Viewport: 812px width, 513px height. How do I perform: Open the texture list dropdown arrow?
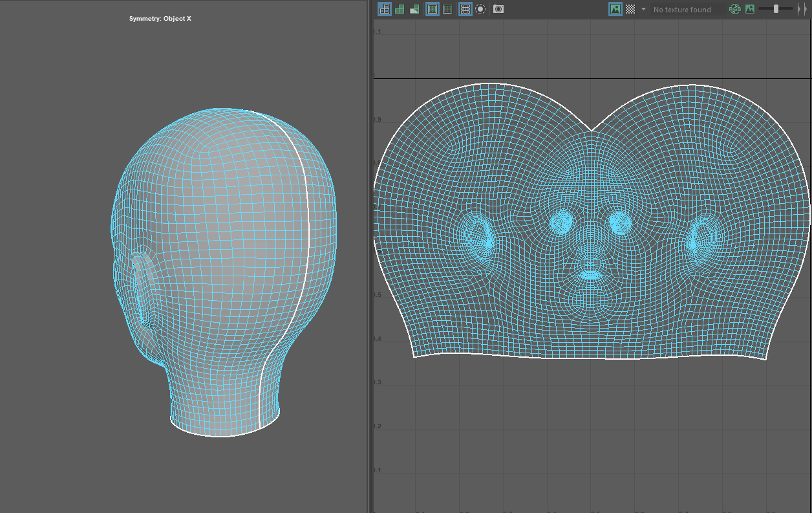[x=643, y=9]
